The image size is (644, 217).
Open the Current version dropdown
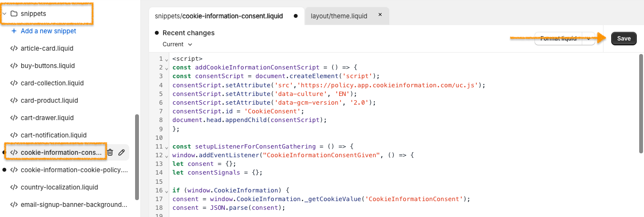[177, 44]
